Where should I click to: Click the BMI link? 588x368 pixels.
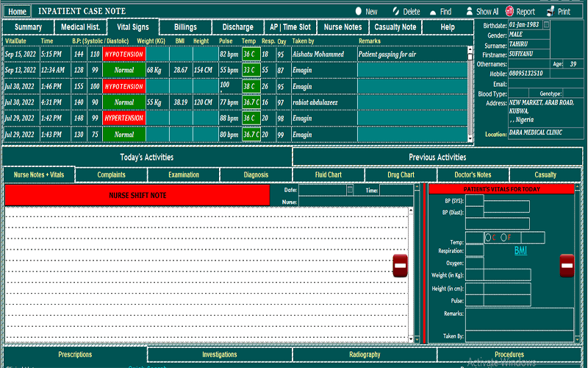click(520, 251)
